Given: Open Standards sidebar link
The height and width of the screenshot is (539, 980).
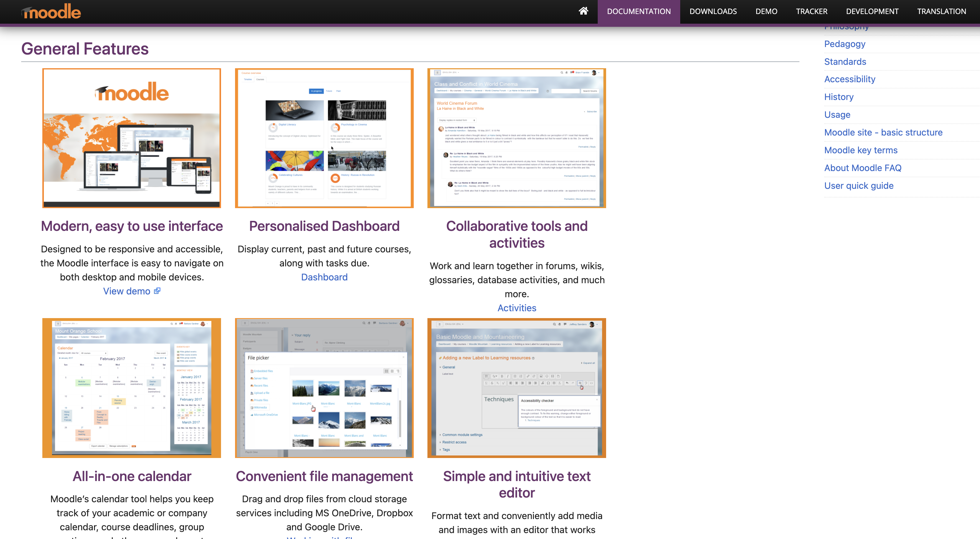Looking at the screenshot, I should click(845, 62).
